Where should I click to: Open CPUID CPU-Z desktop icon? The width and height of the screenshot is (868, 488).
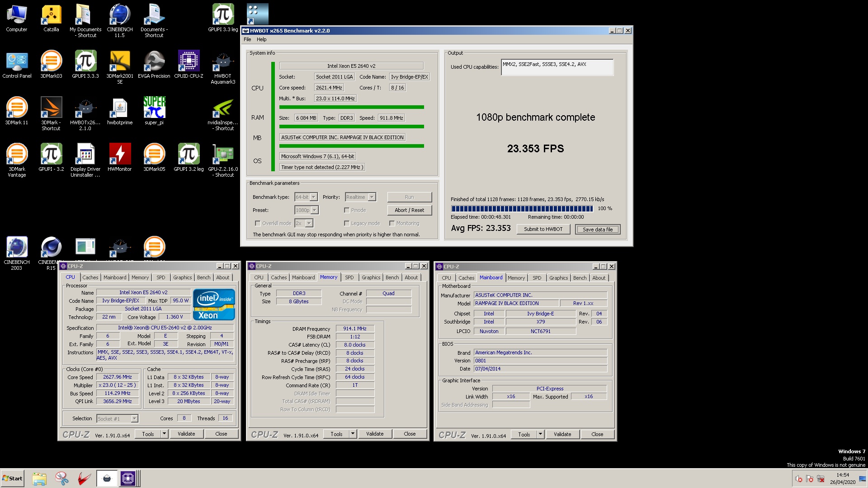point(189,64)
